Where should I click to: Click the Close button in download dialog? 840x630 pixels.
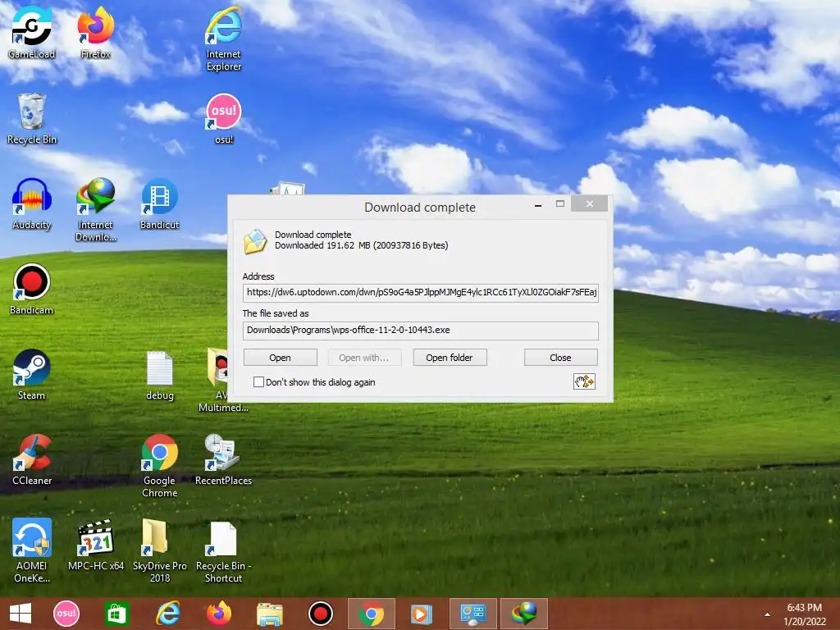(x=560, y=358)
